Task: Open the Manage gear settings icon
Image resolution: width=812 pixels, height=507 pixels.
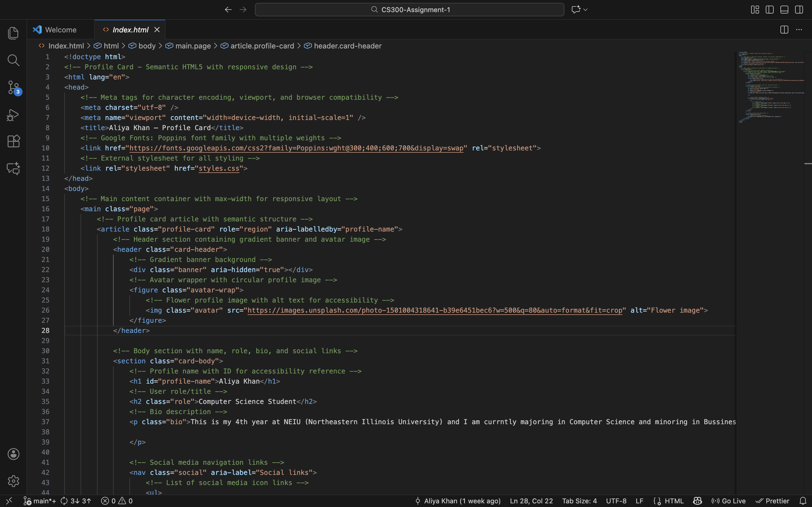Action: click(x=13, y=481)
